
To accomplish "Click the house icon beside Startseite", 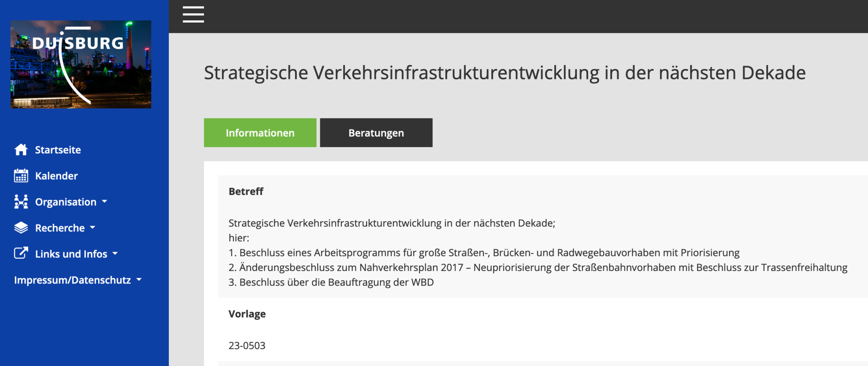I will 21,150.
